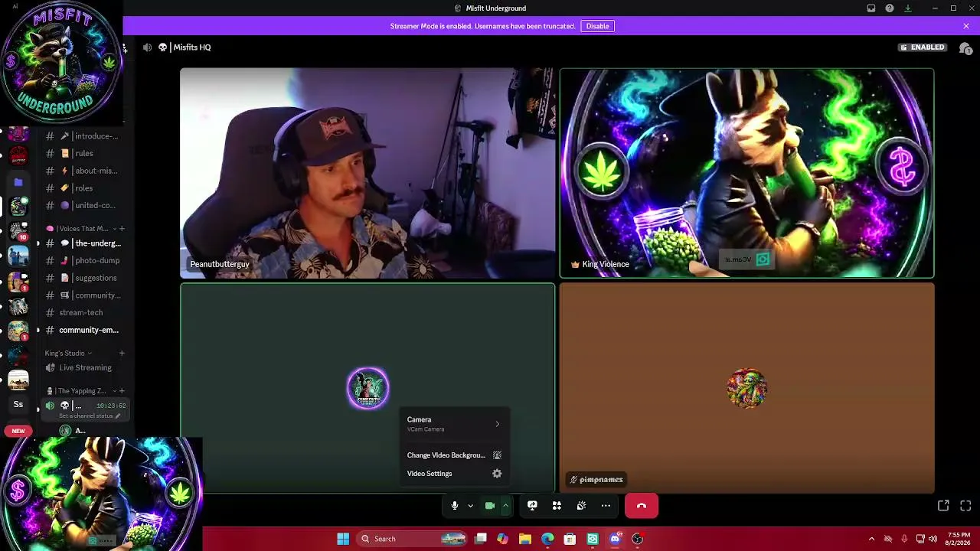Click the ENABLED streamer mode badge
This screenshot has height=551, width=980.
(923, 47)
